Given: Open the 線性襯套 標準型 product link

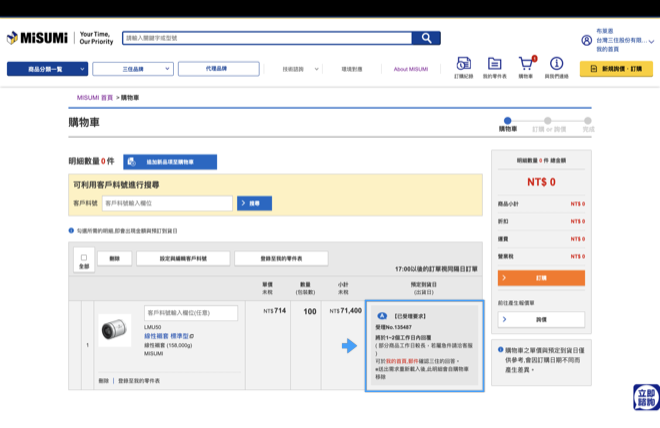Looking at the screenshot, I should point(166,336).
